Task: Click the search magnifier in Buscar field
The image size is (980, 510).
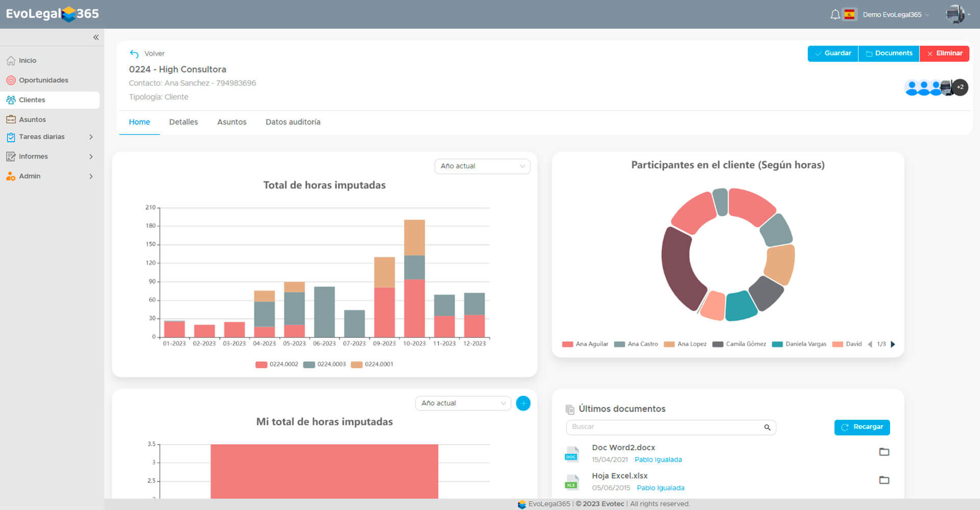Action: tap(767, 427)
